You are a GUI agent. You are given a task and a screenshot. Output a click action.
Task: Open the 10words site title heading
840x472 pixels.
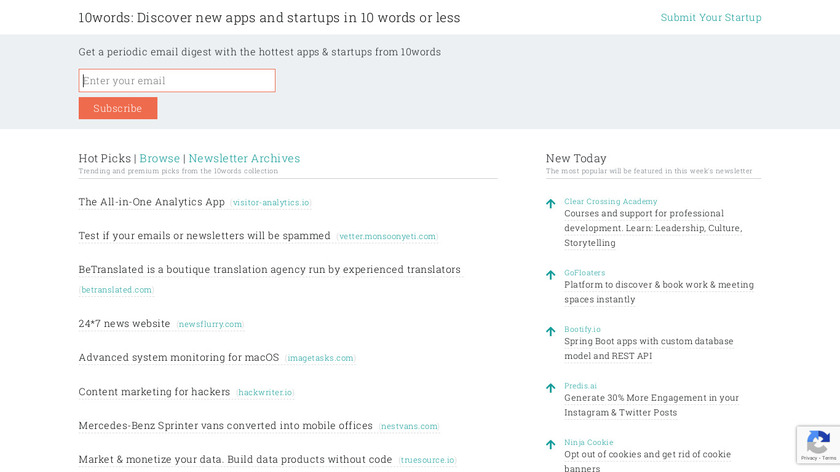pos(269,17)
